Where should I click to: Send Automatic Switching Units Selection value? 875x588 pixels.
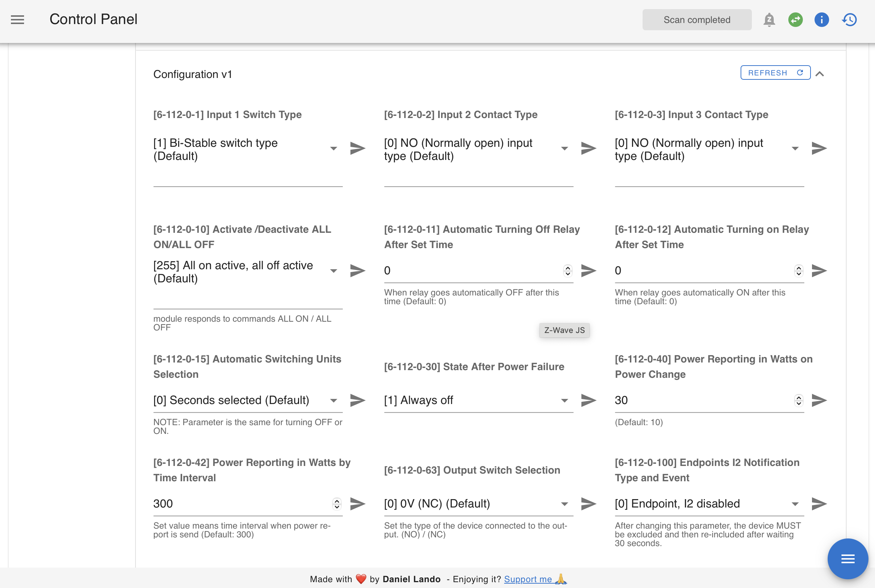pos(358,400)
